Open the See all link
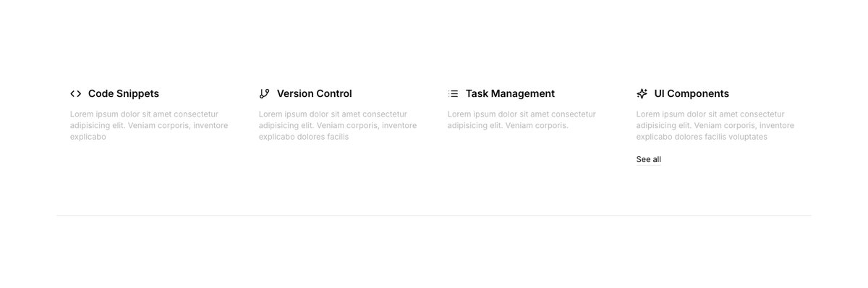Viewport: 868px width, 288px height. [x=649, y=159]
